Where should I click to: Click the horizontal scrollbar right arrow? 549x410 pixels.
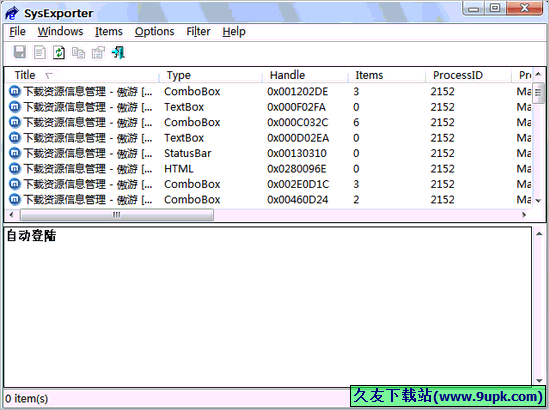pyautogui.click(x=524, y=215)
